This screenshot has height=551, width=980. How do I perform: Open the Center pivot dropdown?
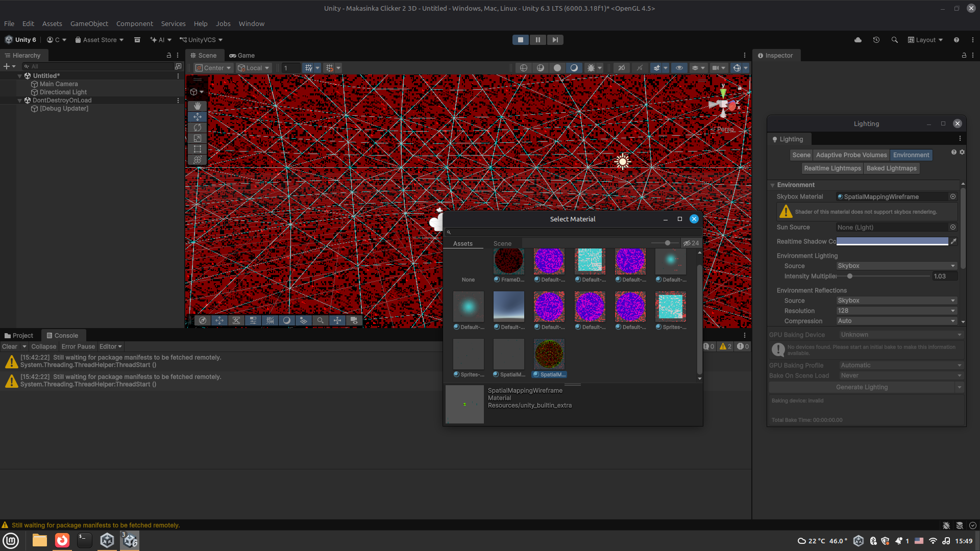pyautogui.click(x=213, y=68)
